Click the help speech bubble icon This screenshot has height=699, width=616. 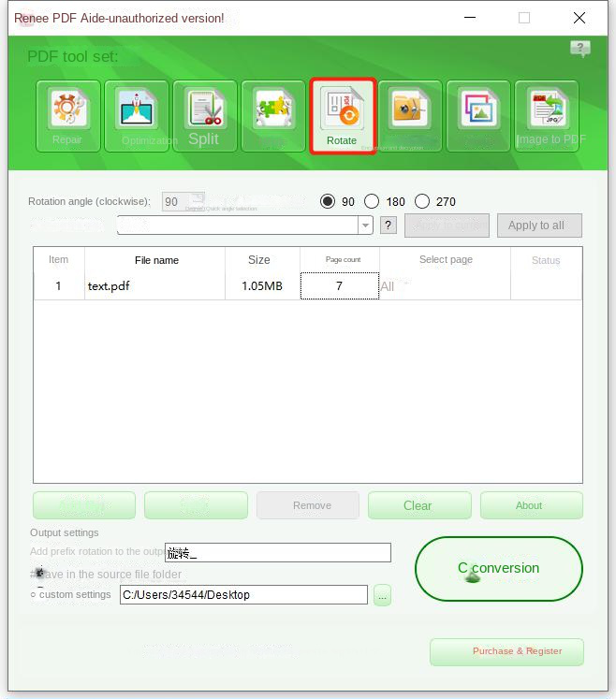point(580,50)
